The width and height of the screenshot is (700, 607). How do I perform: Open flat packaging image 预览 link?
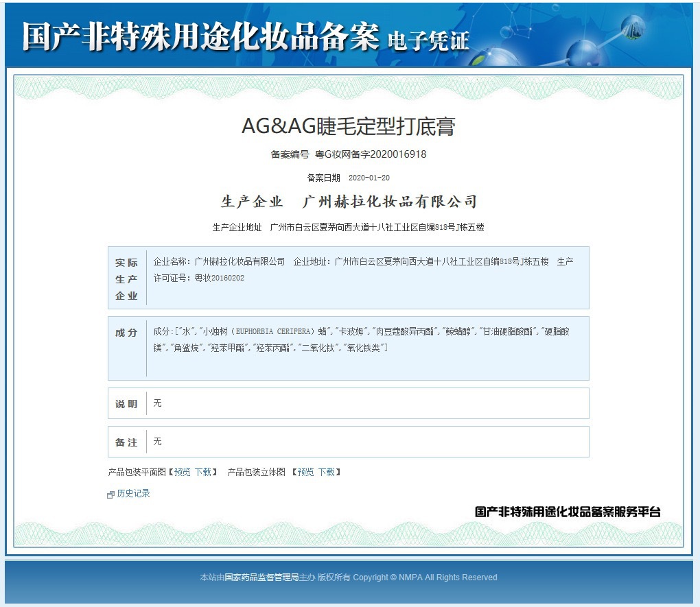click(x=182, y=472)
